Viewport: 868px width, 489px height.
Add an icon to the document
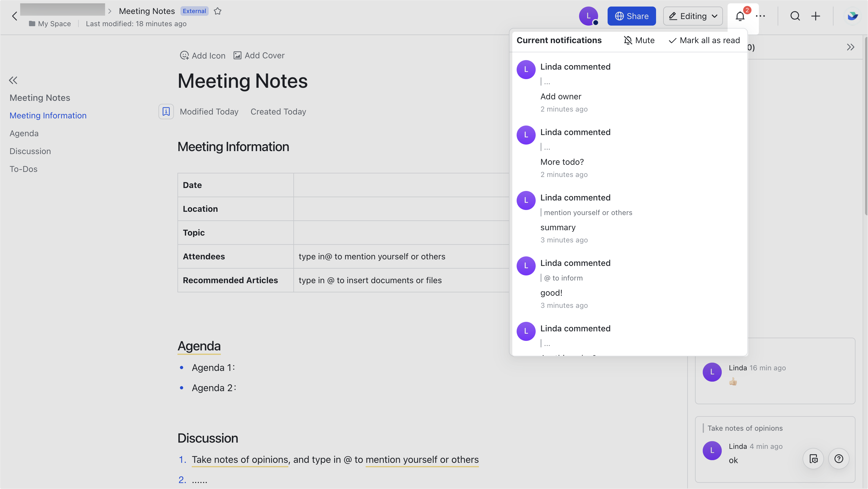[x=202, y=56]
